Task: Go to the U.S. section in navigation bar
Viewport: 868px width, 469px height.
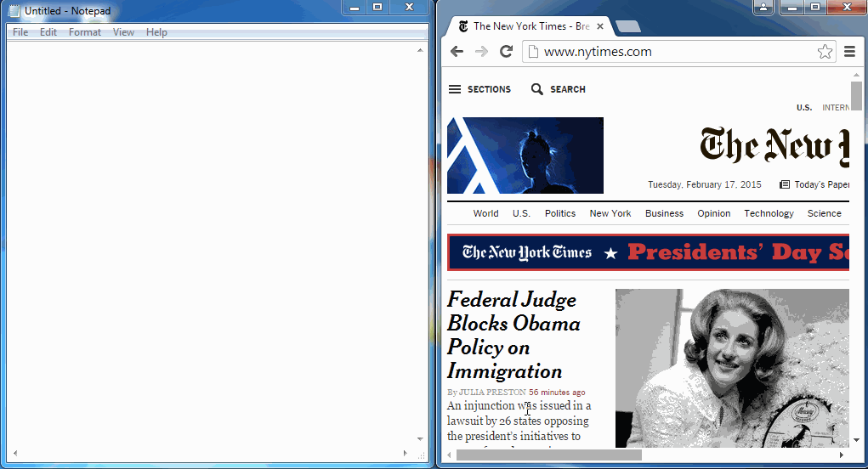Action: 521,213
